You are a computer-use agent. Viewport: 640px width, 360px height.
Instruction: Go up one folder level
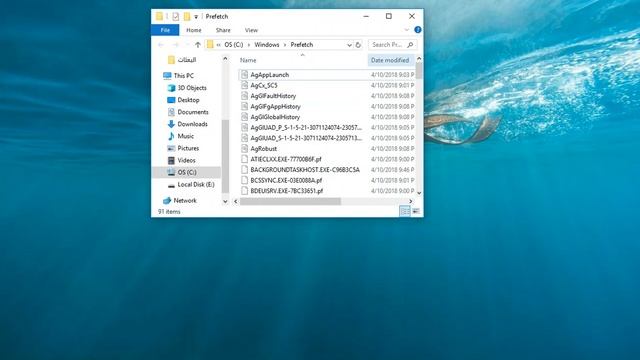click(198, 45)
